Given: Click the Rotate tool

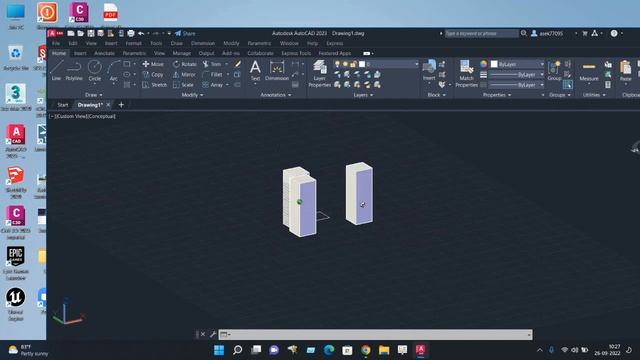Looking at the screenshot, I should [184, 64].
